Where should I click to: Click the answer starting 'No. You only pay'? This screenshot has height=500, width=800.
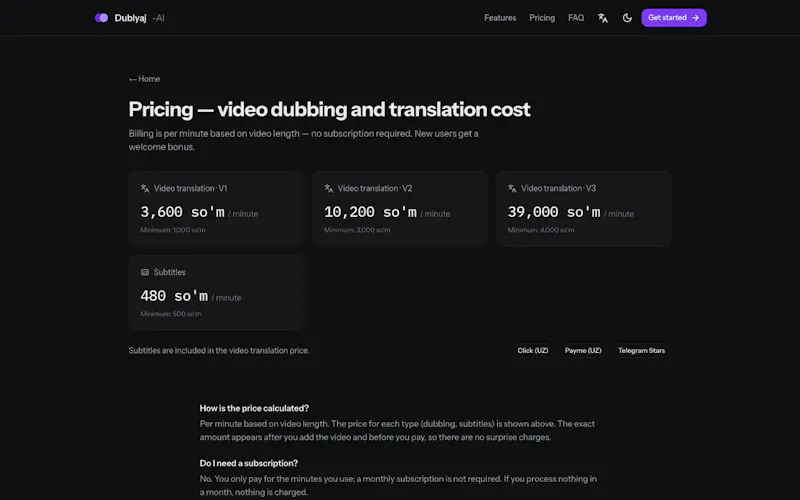pyautogui.click(x=398, y=486)
